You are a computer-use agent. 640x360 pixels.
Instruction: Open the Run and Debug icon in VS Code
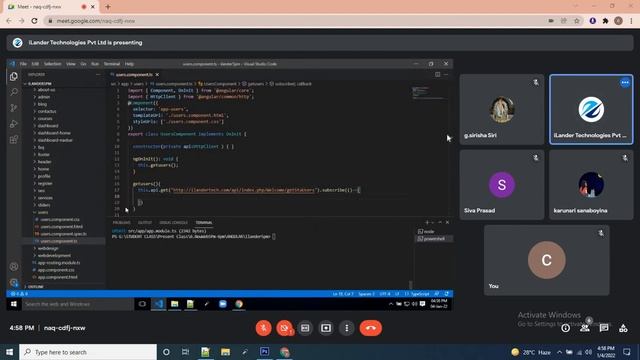tap(14, 124)
